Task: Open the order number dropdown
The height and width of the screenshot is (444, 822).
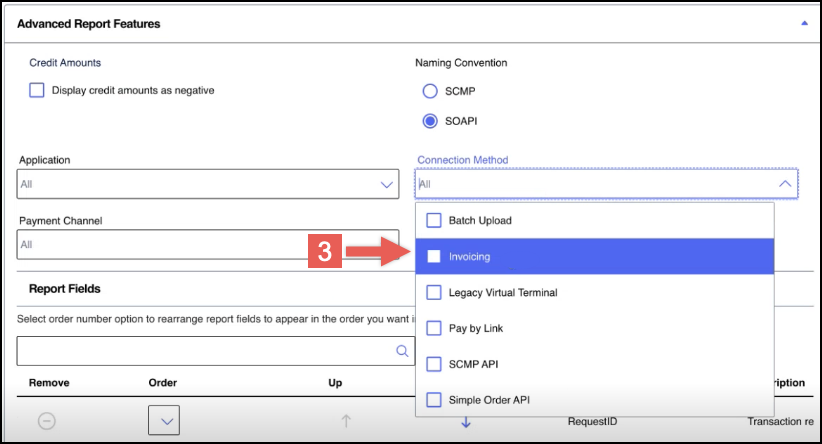Action: [x=163, y=421]
